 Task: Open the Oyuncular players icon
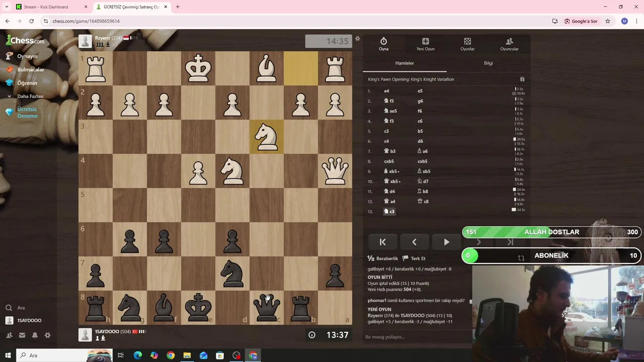pyautogui.click(x=509, y=44)
